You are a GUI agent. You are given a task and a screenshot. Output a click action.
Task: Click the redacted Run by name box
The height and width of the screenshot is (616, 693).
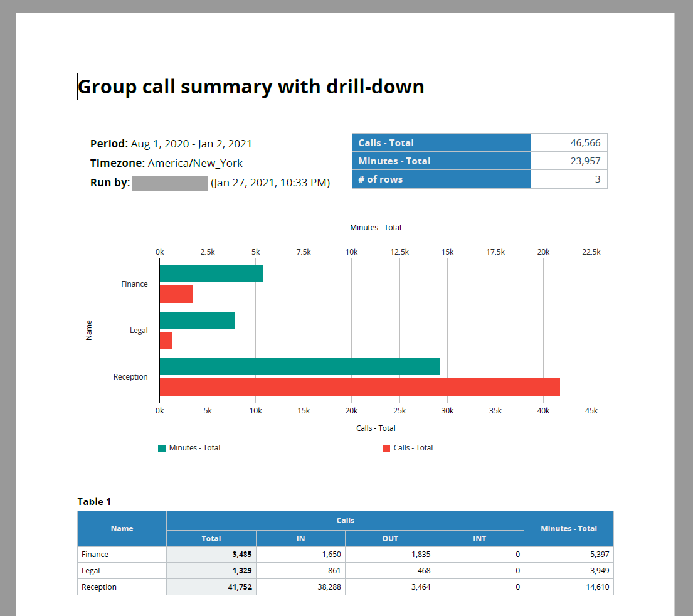[170, 183]
